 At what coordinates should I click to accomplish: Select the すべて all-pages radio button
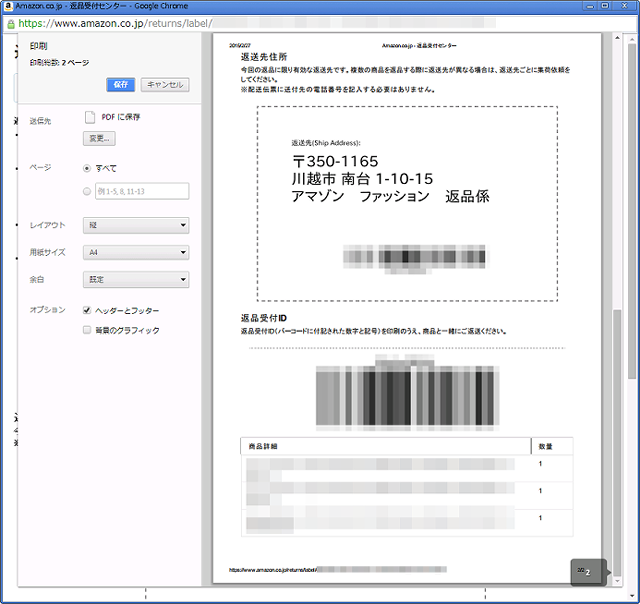[87, 168]
